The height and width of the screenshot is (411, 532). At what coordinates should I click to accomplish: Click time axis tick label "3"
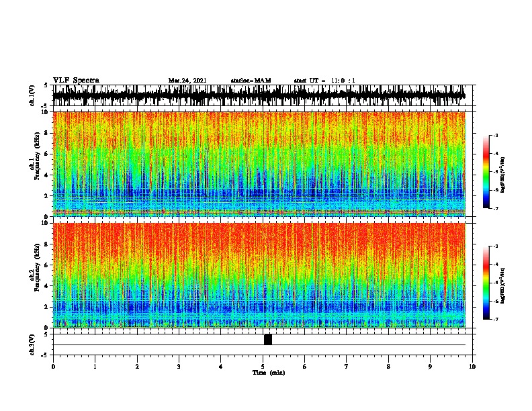pyautogui.click(x=179, y=367)
